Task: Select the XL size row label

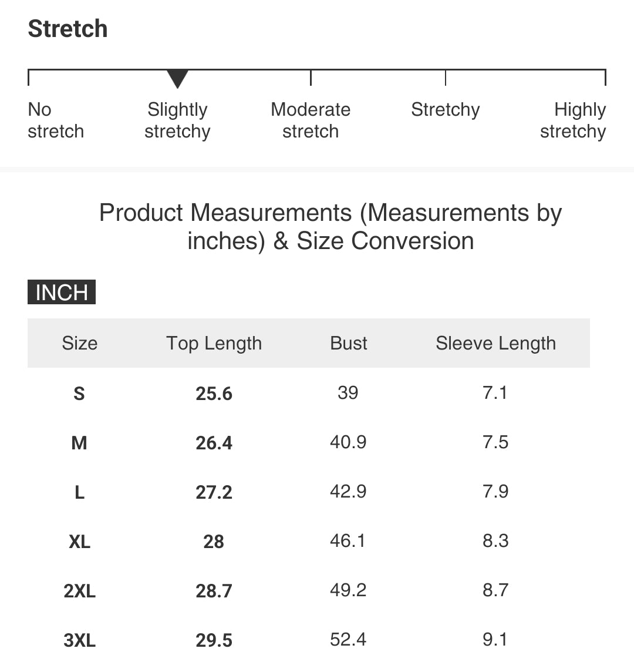Action: click(x=80, y=542)
